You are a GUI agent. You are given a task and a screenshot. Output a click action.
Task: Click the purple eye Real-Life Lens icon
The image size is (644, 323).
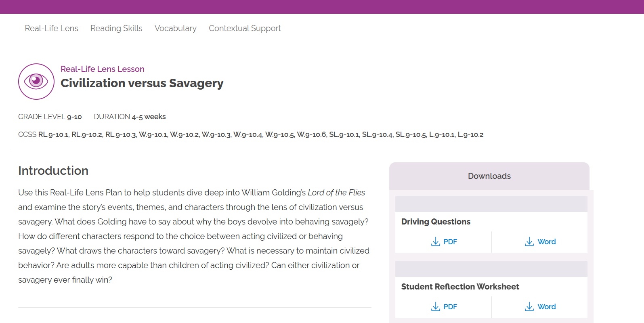[36, 81]
